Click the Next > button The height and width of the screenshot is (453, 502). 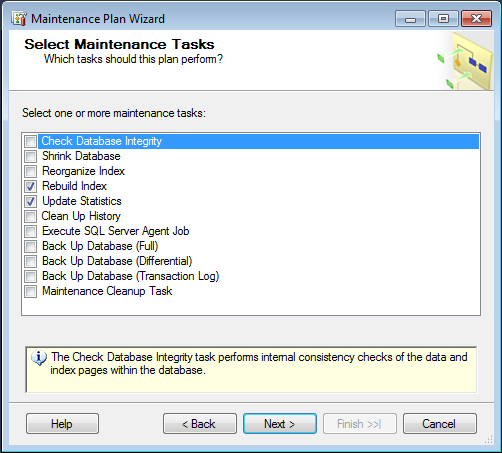point(280,424)
